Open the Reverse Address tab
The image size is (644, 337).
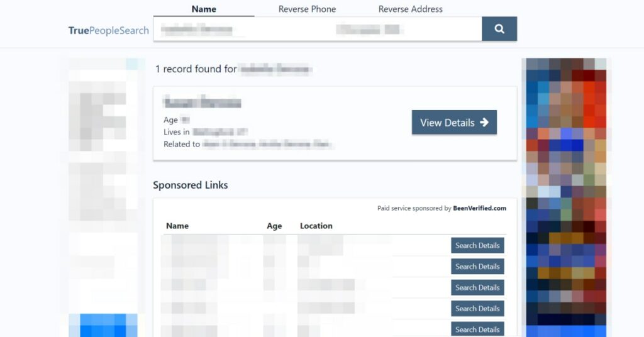410,9
